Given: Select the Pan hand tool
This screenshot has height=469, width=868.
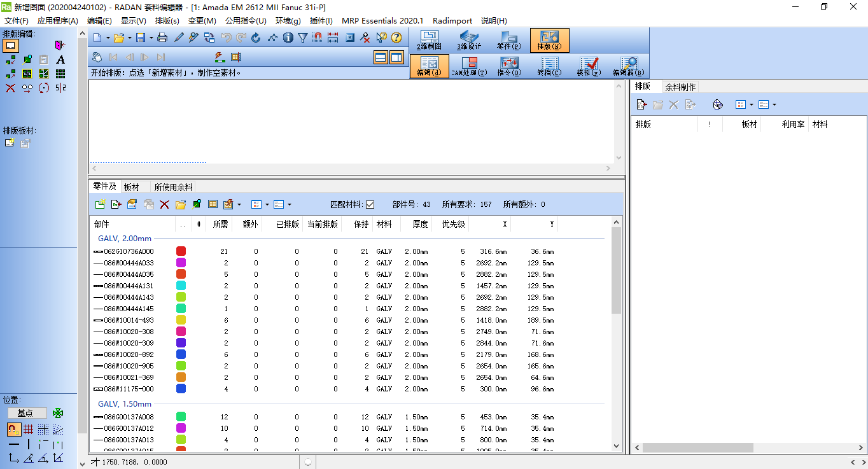Looking at the screenshot, I should 97,57.
